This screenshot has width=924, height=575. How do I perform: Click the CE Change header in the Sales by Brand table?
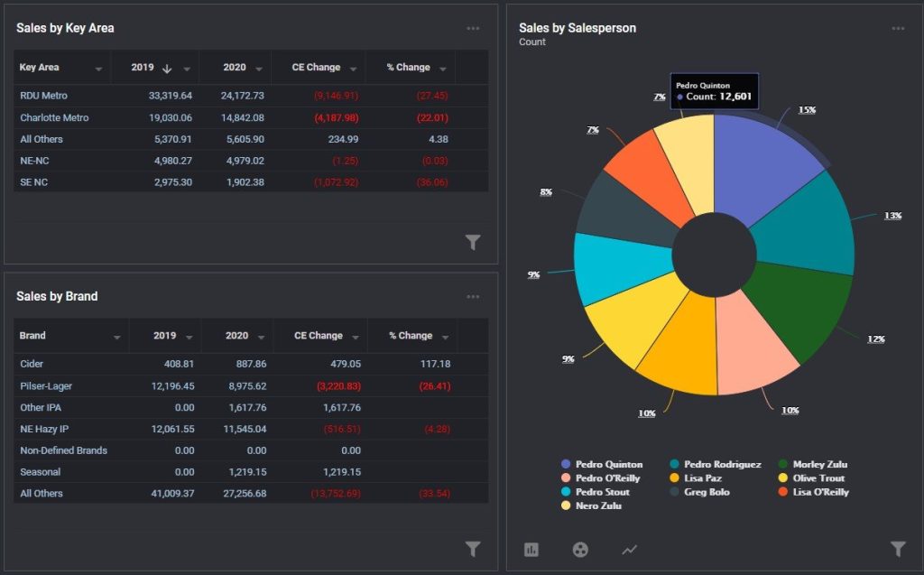point(319,336)
